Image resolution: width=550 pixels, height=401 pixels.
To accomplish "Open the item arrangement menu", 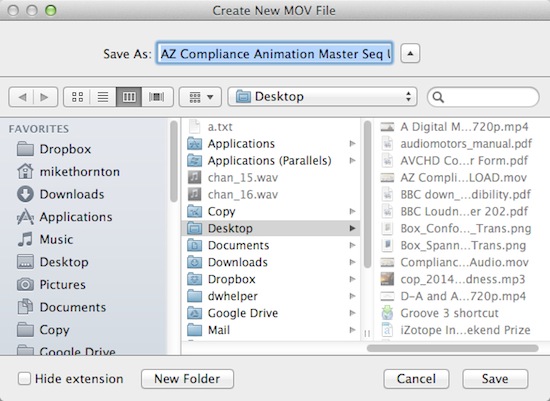I will (x=200, y=97).
